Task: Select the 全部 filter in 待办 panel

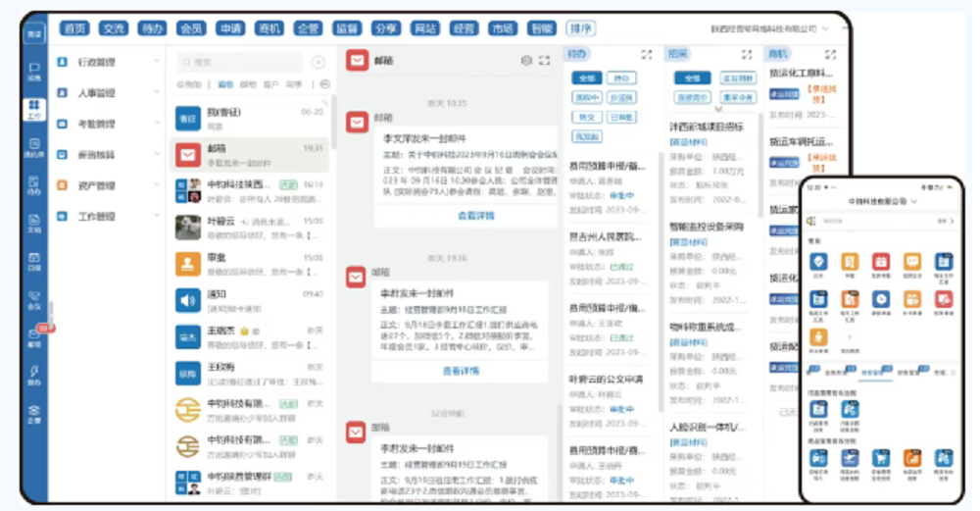Action: (588, 78)
